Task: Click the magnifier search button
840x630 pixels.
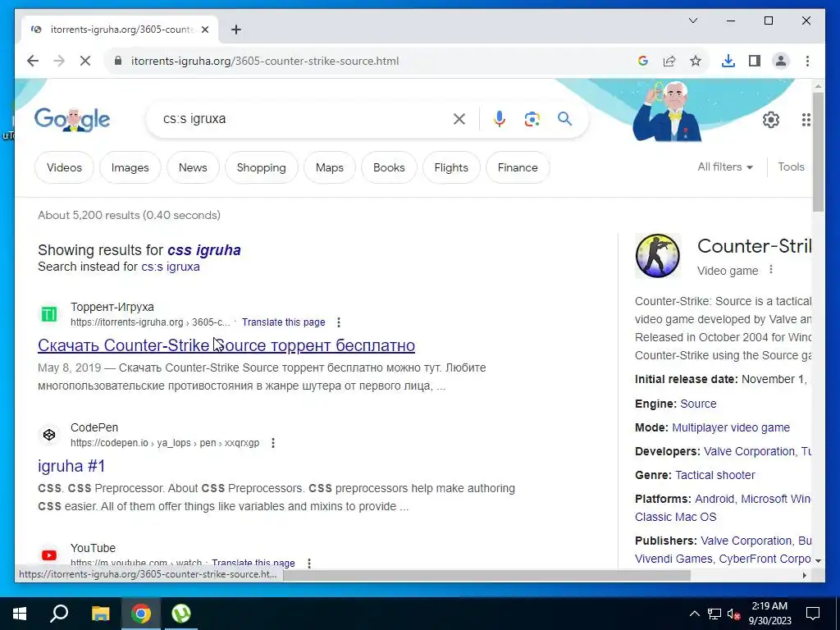Action: [564, 119]
